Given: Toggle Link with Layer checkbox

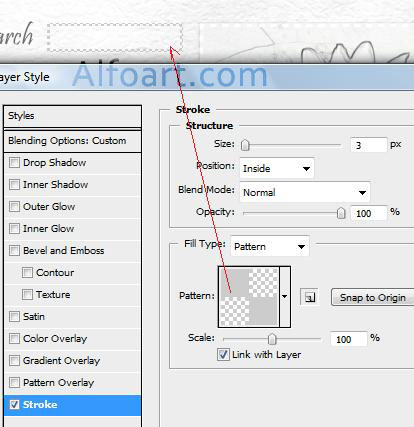Looking at the screenshot, I should click(x=223, y=354).
